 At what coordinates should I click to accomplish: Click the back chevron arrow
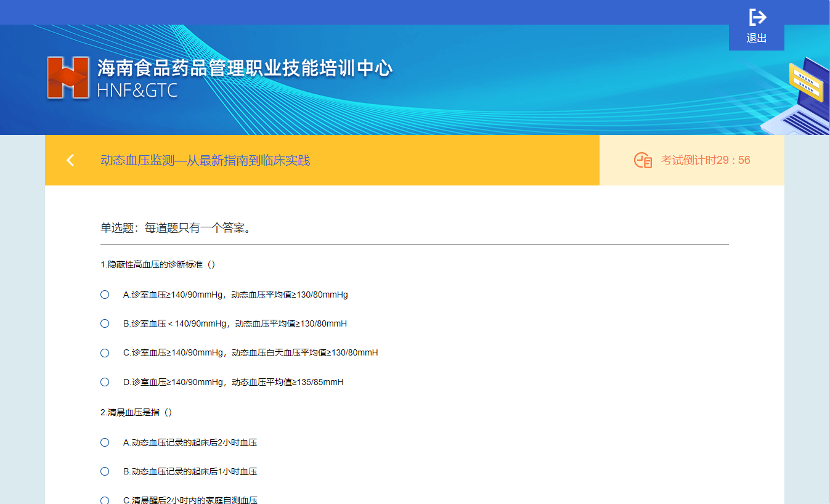coord(70,161)
